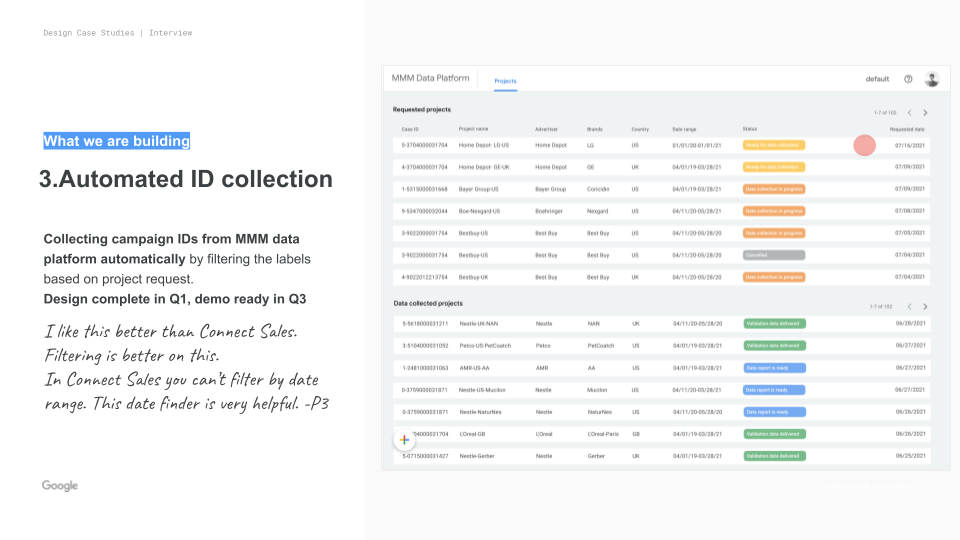Select case ID 1-5315000031668
Image resolution: width=960 pixels, height=540 pixels.
[424, 189]
